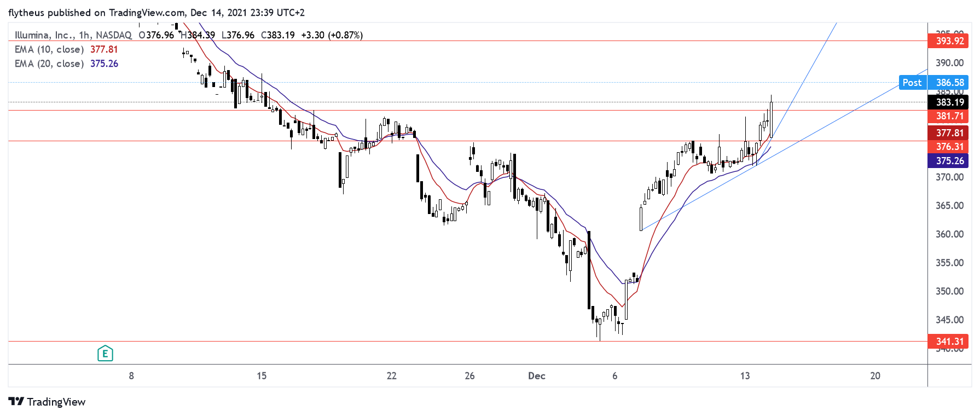Screen dimensions: 980x416
Task: Click the 386.58 post-market price tag
Action: point(949,83)
